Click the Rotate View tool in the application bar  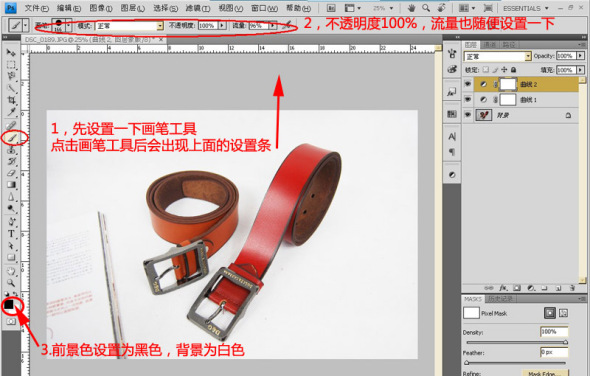(x=441, y=8)
